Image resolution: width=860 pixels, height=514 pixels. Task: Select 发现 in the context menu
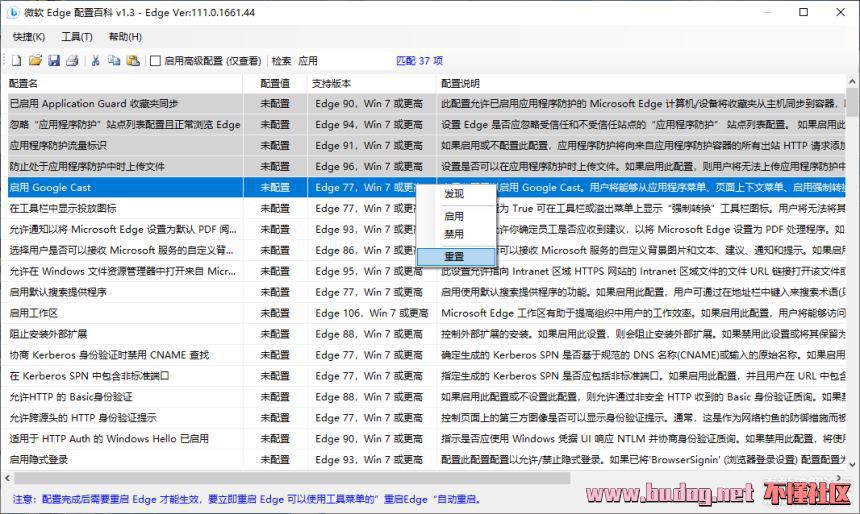pyautogui.click(x=454, y=194)
